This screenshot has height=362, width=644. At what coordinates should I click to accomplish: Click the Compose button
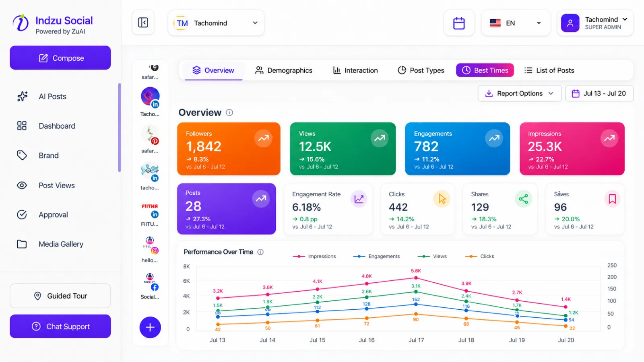pyautogui.click(x=60, y=58)
